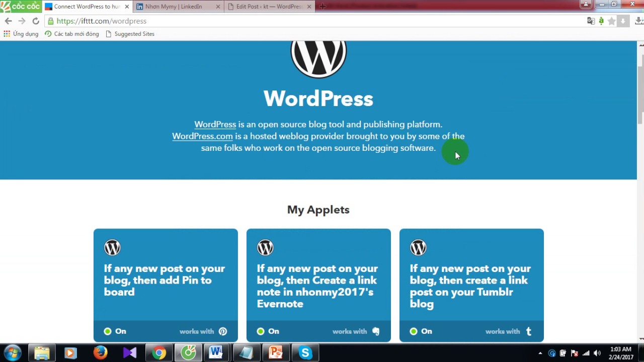Open the Cốc Cốc browser taskbar icon

pos(189,353)
